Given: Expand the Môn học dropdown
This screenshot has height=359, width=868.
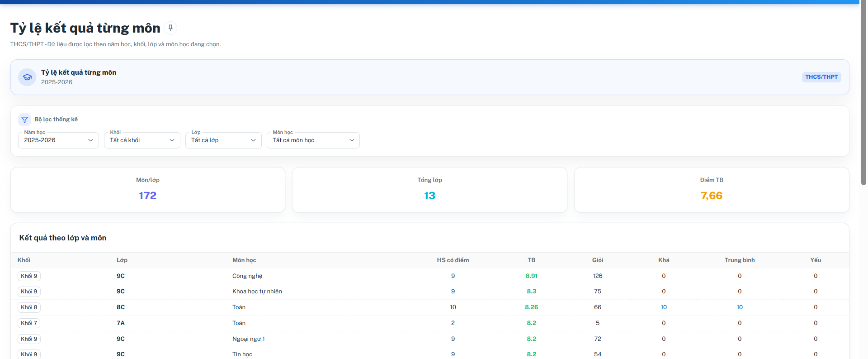Looking at the screenshot, I should coord(313,140).
